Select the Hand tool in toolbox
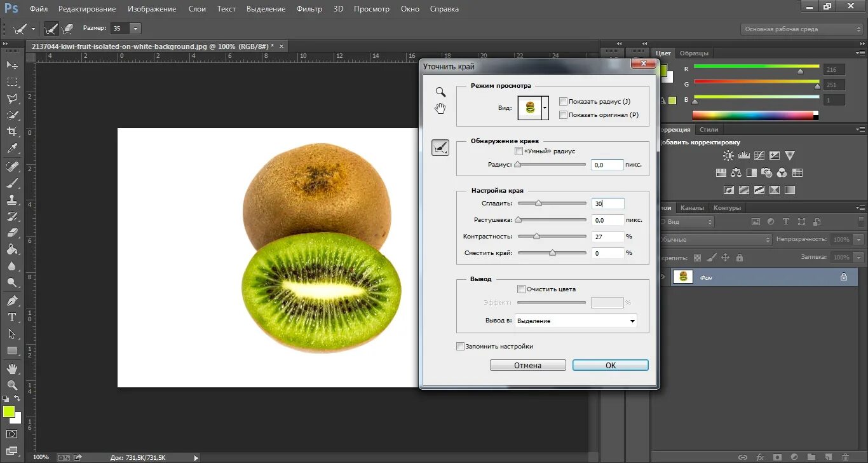868x463 pixels. 12,369
